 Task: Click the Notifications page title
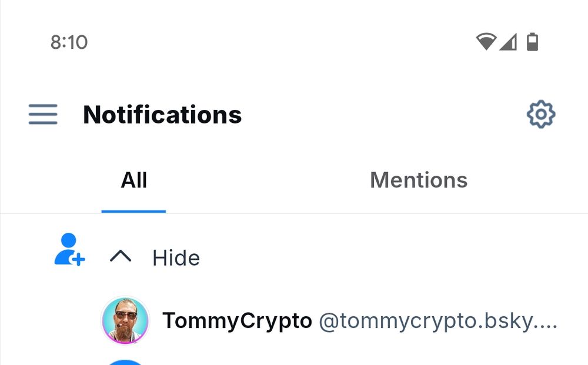pyautogui.click(x=162, y=115)
